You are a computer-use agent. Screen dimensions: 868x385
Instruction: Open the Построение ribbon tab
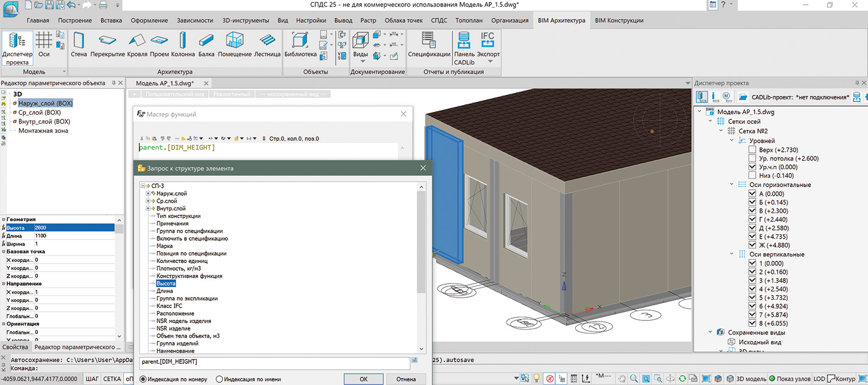pyautogui.click(x=75, y=21)
